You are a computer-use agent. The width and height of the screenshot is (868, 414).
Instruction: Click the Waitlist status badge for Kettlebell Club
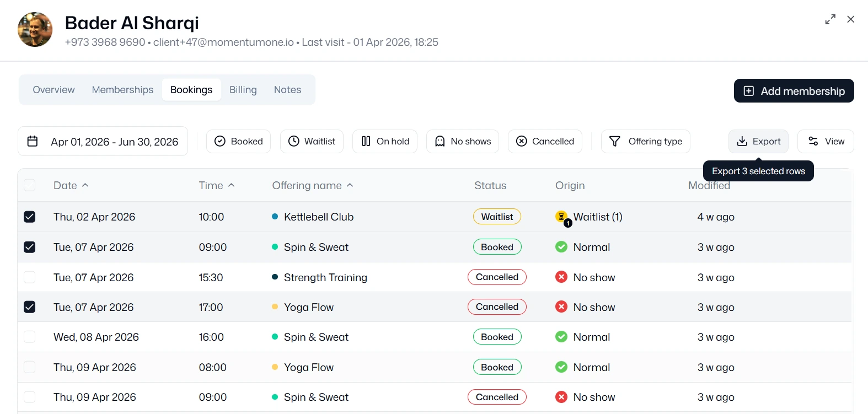click(497, 217)
